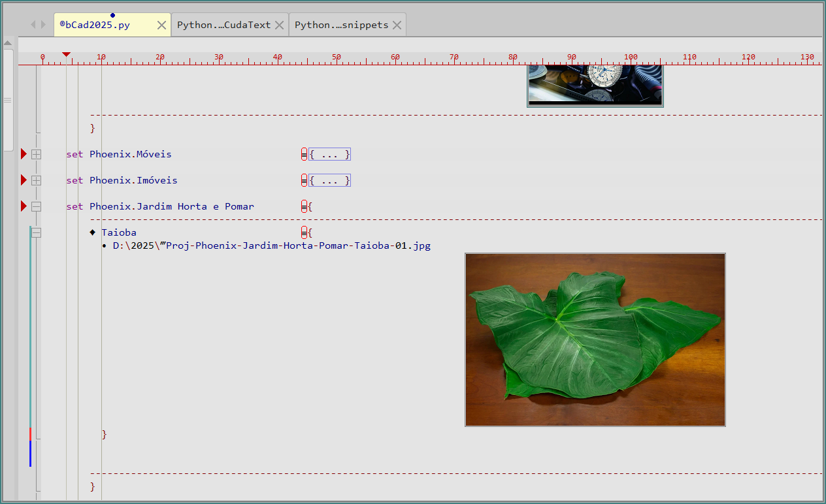The image size is (826, 504).
Task: Expand the Phoenix.Imóveis fold block
Action: tap(37, 180)
